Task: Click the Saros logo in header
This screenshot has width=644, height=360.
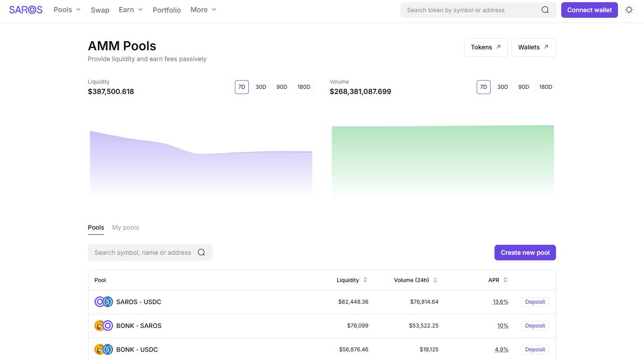Action: pyautogui.click(x=26, y=10)
